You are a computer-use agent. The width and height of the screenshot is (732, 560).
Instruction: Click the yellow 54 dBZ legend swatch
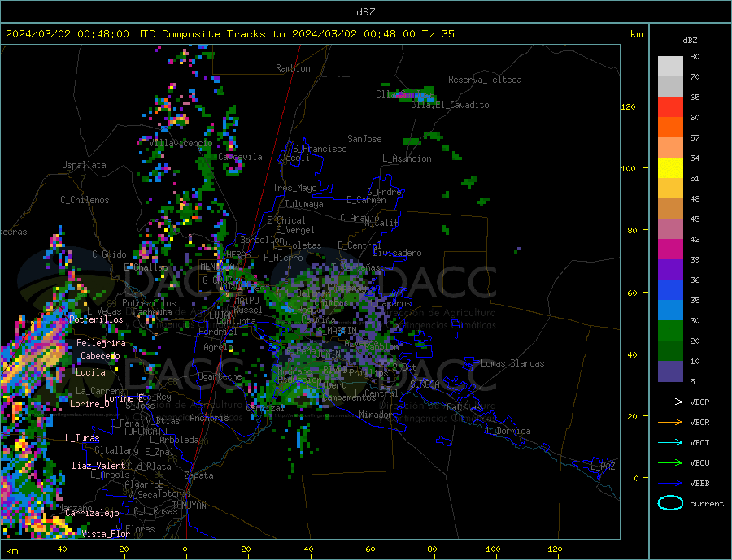[x=670, y=168]
